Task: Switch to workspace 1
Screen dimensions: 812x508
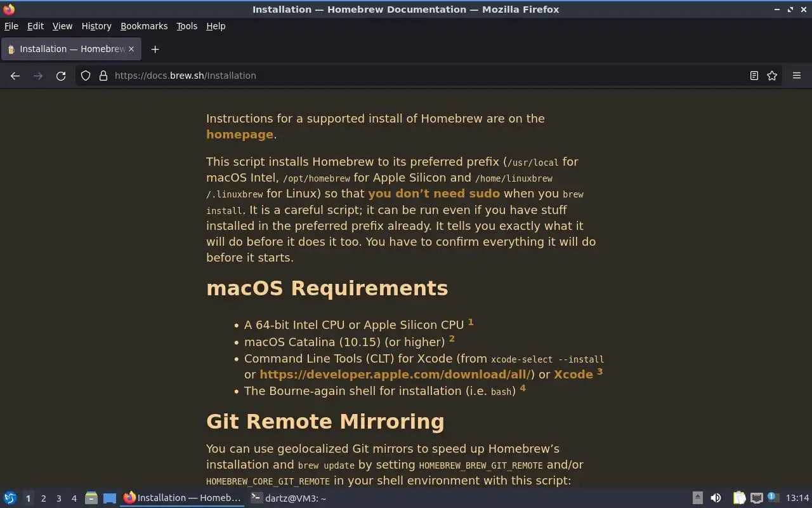Action: click(28, 498)
